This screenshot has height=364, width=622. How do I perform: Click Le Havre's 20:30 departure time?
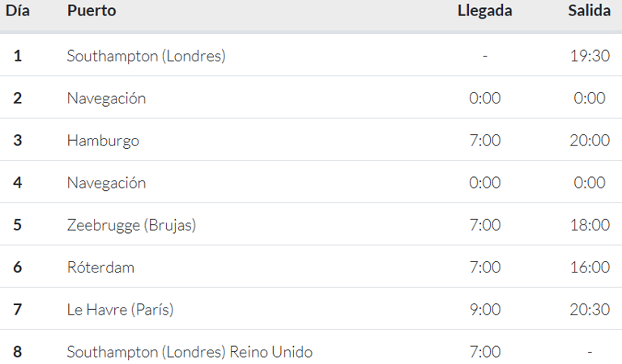click(590, 309)
